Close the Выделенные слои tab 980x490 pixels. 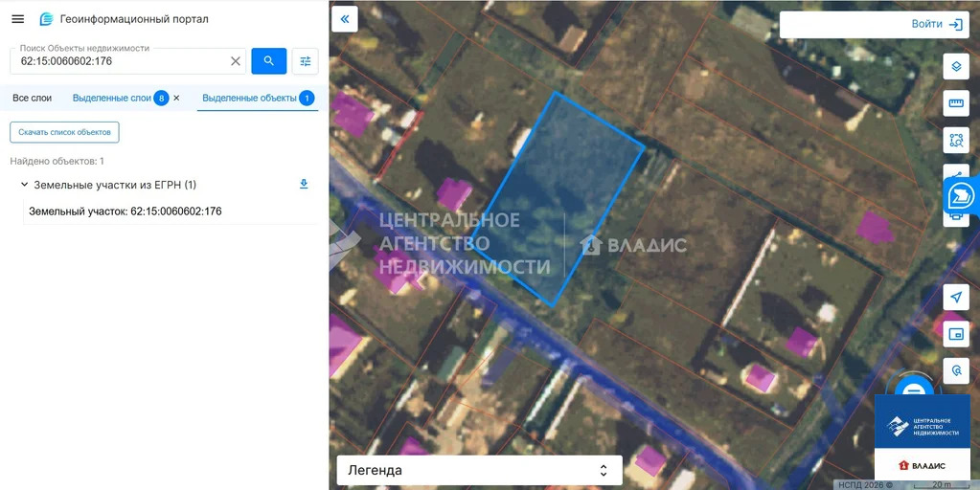(x=176, y=98)
